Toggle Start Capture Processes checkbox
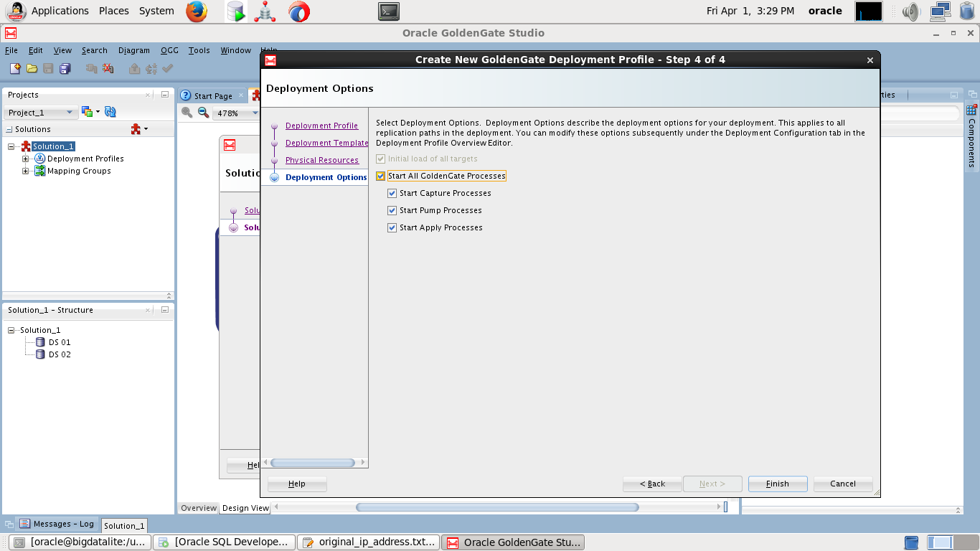This screenshot has width=980, height=551. pos(392,193)
